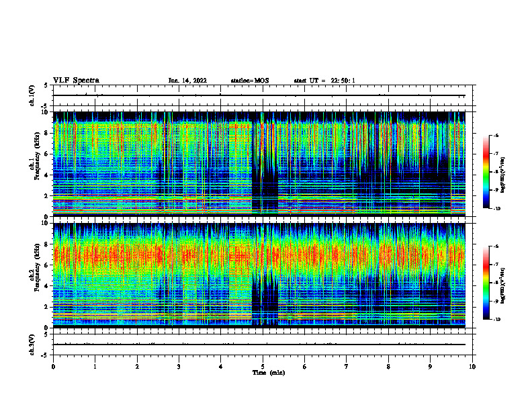The height and width of the screenshot is (411, 532).
Task: Click the ch.1 voltage waveform trace
Action: [259, 95]
